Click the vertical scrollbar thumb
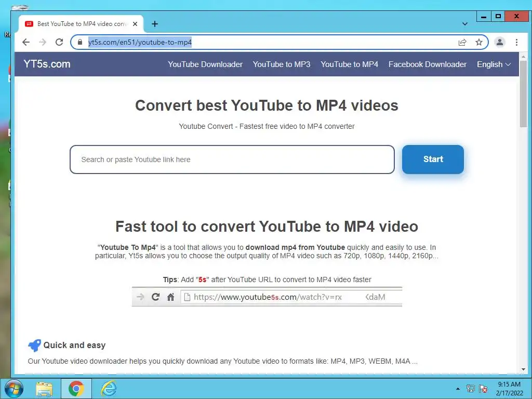532x399 pixels. click(524, 94)
